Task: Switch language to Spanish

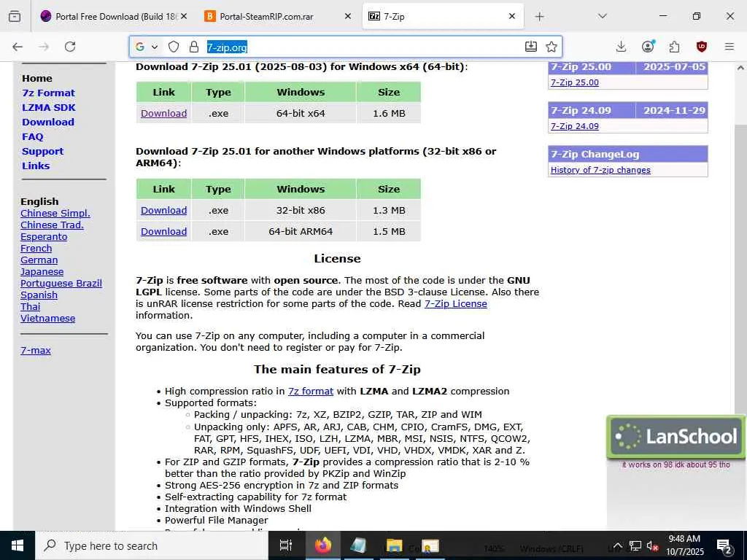Action: coord(39,295)
